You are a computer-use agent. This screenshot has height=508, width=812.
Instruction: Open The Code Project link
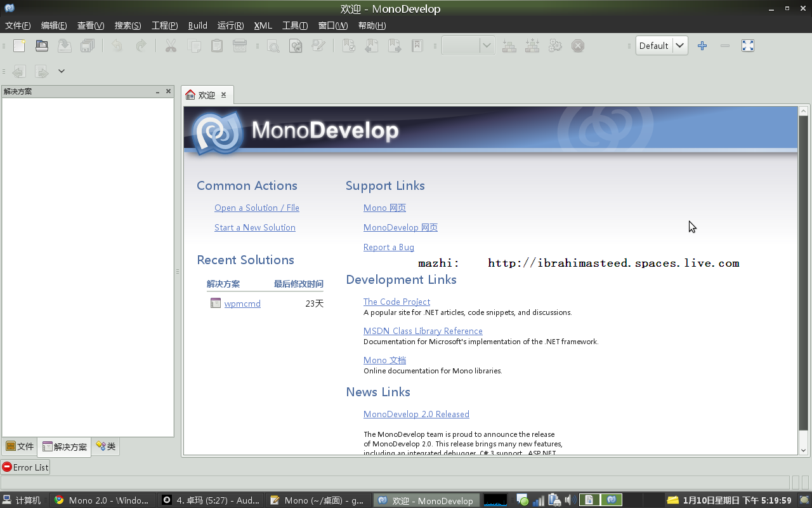(x=396, y=302)
